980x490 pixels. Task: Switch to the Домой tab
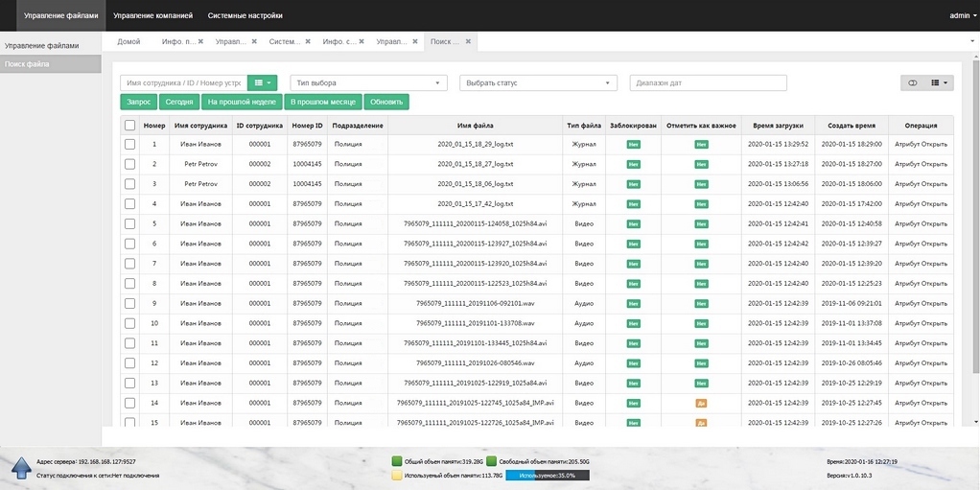click(128, 41)
